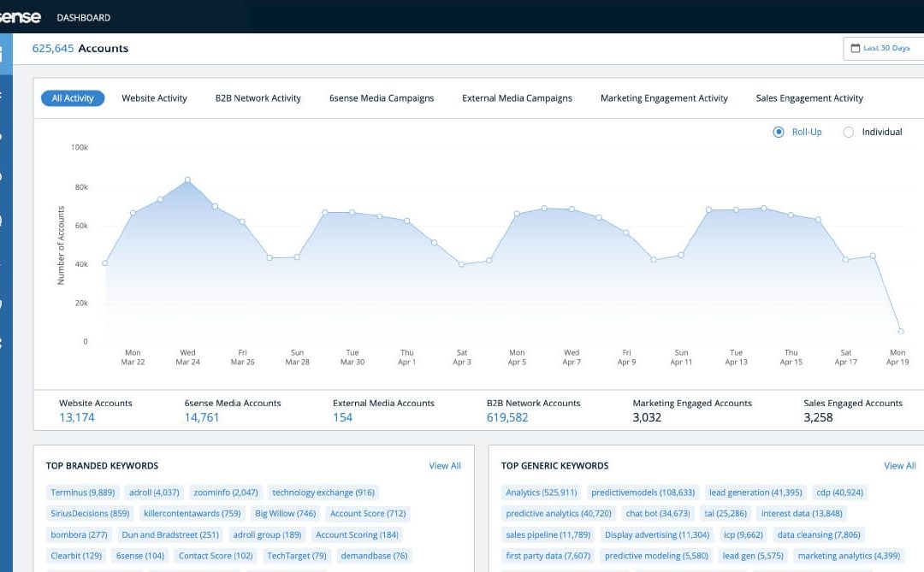Click technology exchange (916) keyword tag

(323, 492)
